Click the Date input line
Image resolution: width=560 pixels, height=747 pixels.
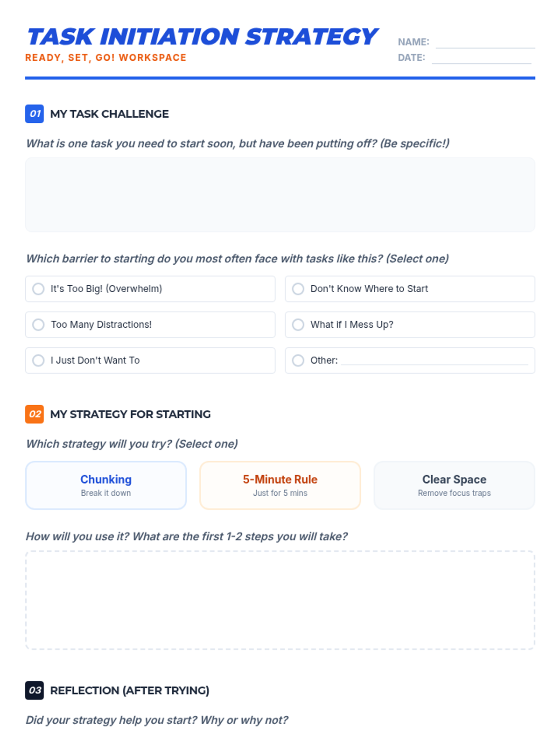[482, 58]
